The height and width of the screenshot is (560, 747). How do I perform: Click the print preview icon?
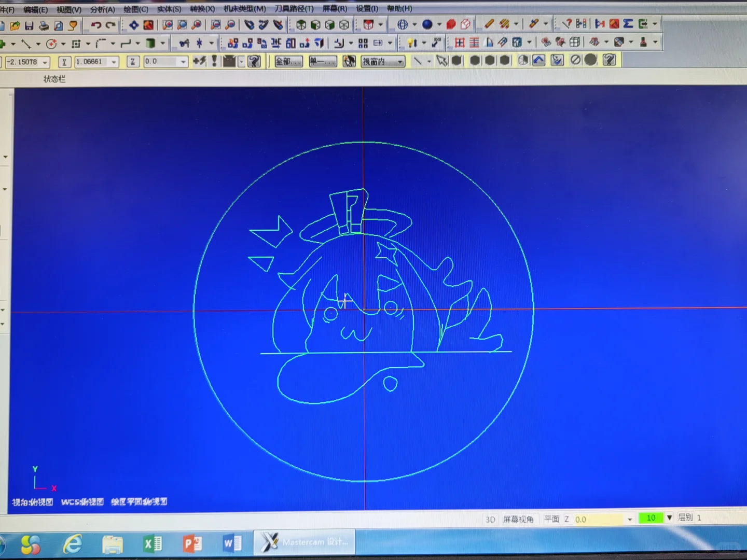(59, 25)
